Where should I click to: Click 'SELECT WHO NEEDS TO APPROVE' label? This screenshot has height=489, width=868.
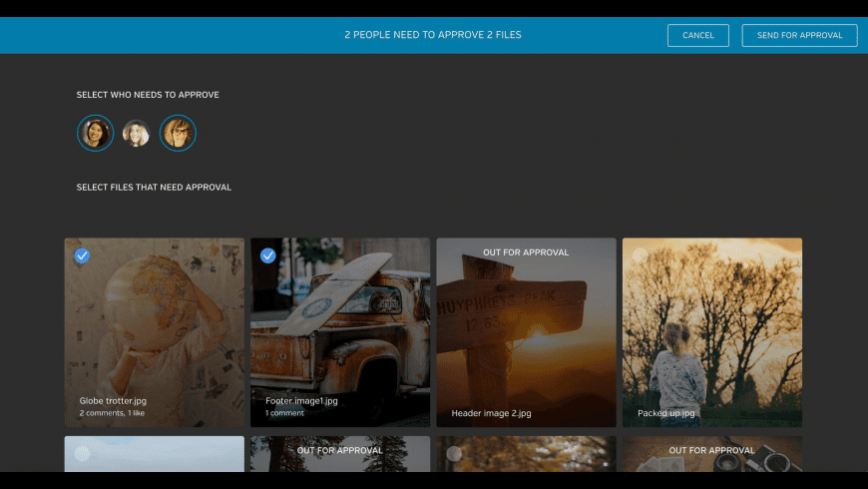148,95
